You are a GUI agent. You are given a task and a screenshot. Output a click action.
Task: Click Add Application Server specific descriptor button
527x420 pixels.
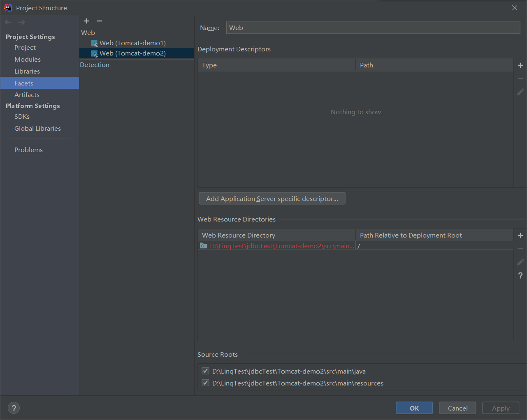point(272,199)
